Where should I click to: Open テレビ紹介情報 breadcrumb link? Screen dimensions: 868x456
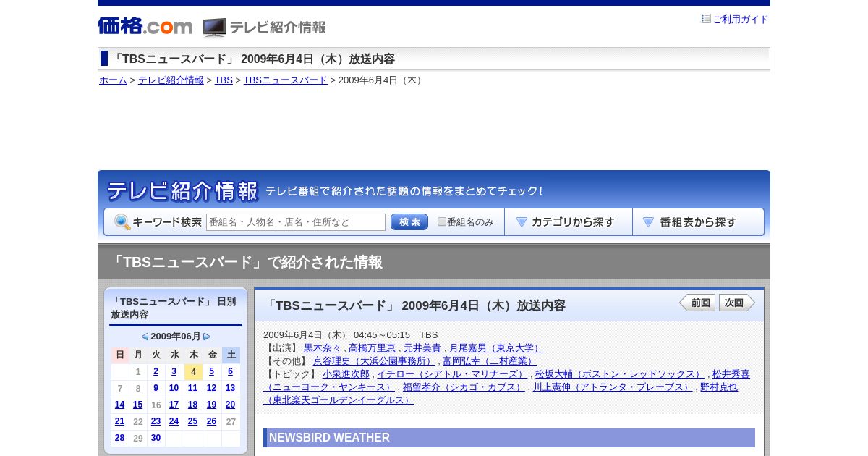click(x=171, y=80)
